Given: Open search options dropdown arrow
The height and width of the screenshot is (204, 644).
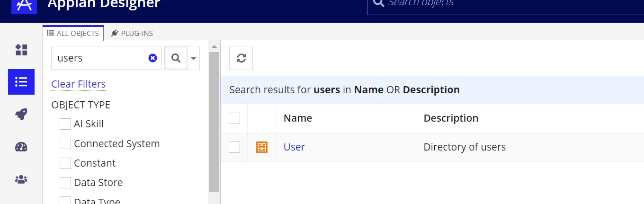Looking at the screenshot, I should pos(193,58).
